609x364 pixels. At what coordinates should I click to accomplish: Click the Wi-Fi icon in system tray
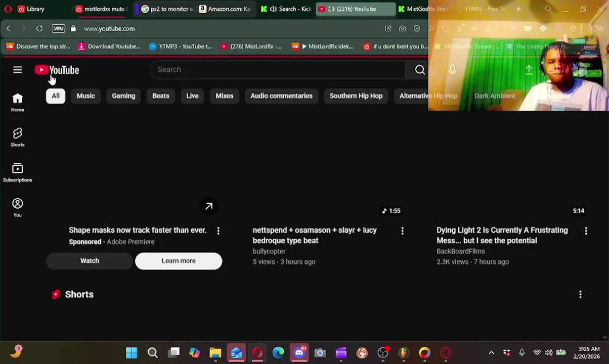[537, 352]
